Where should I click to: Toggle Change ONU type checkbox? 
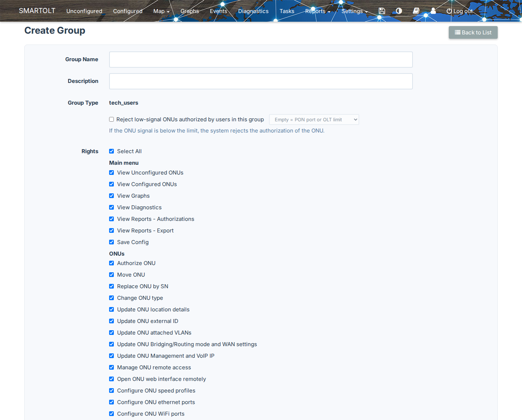click(x=112, y=298)
